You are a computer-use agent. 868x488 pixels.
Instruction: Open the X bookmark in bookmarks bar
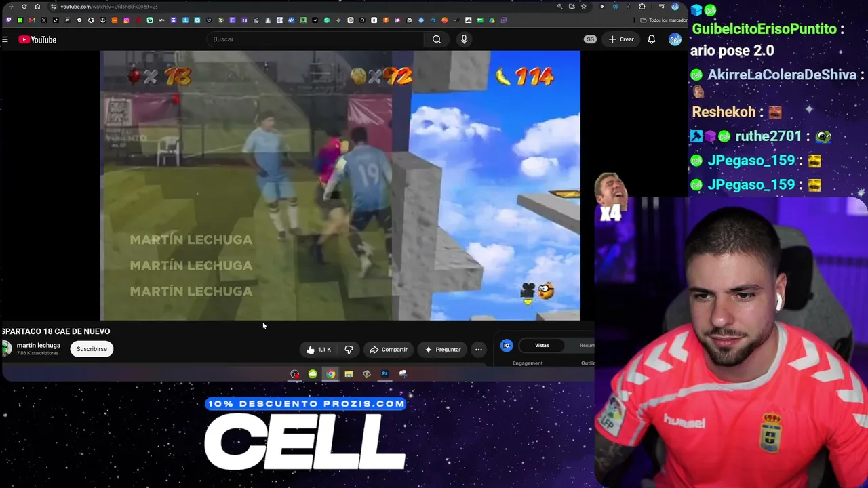click(x=43, y=20)
